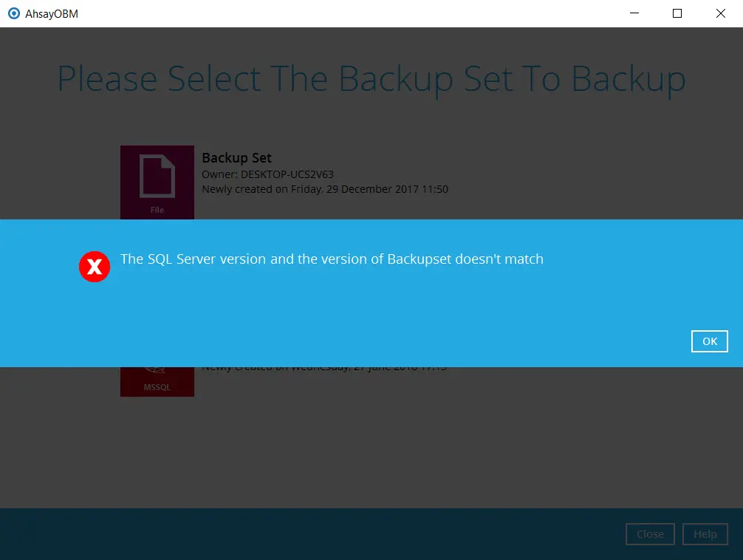The image size is (743, 560).
Task: Click the "Please Select The Backup Set" heading
Action: (x=371, y=79)
